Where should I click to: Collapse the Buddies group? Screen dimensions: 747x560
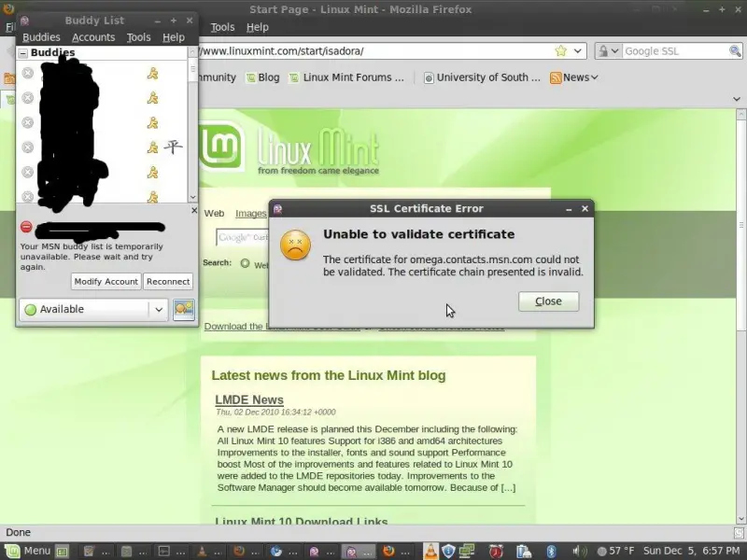tap(24, 54)
